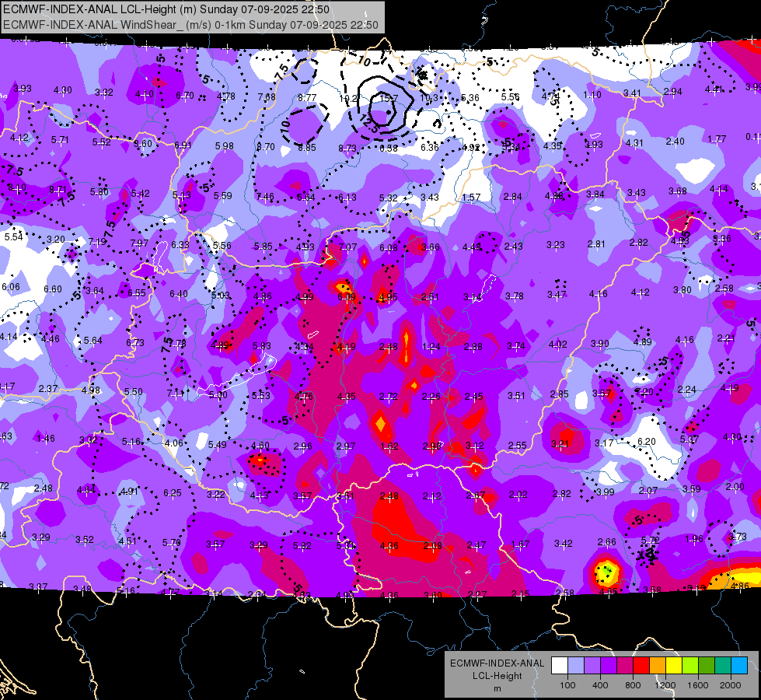This screenshot has width=761, height=700.
Task: Click the wind shear value 6.25
Action: click(173, 492)
